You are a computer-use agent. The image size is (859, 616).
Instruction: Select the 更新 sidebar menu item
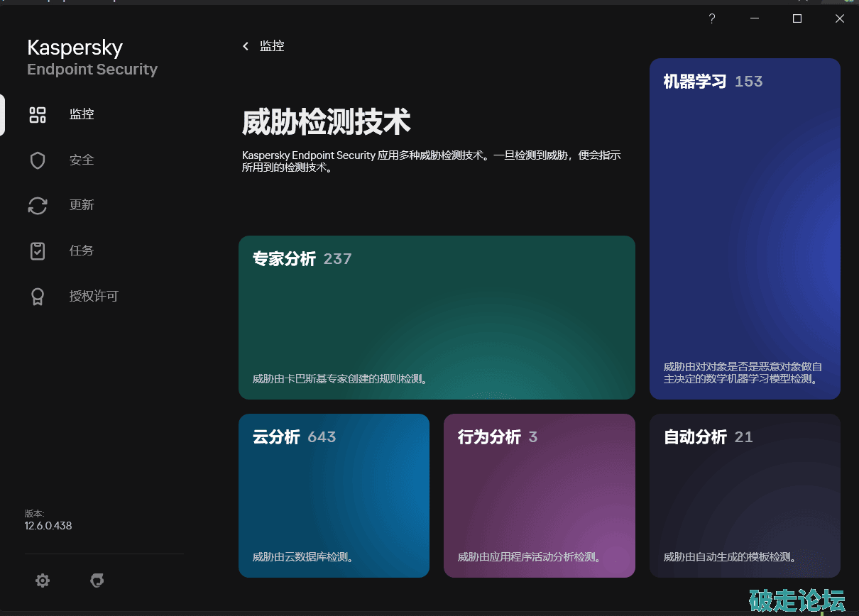[82, 206]
